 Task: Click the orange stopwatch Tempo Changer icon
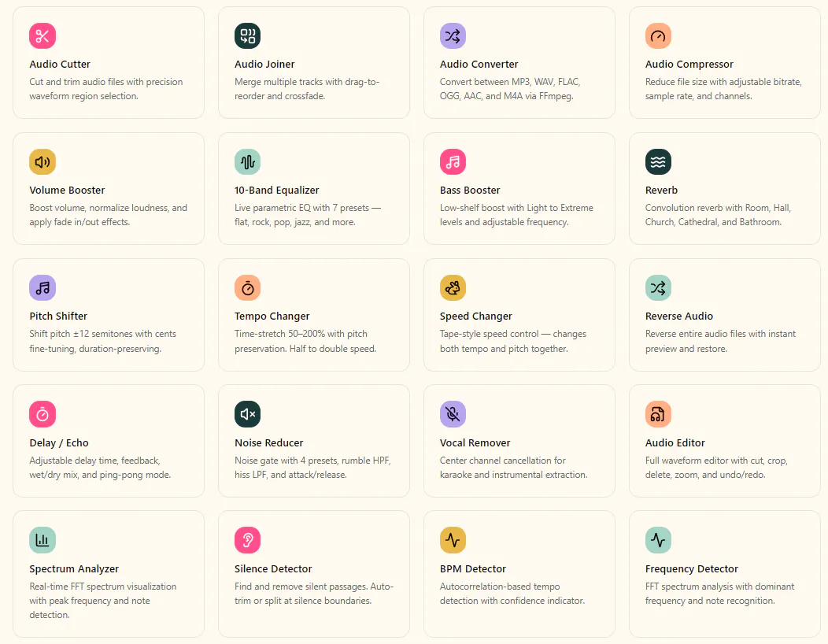(248, 288)
